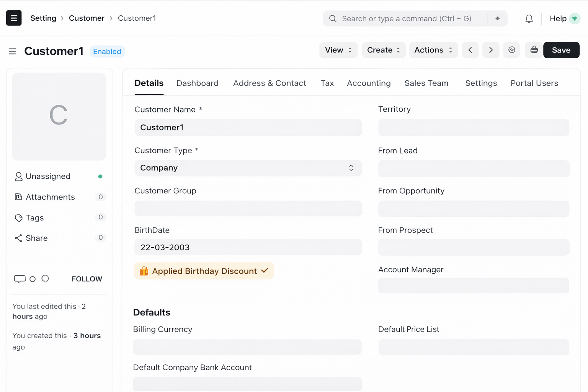The image size is (588, 392).
Task: Click the small circle icon near comments
Action: coord(33,279)
